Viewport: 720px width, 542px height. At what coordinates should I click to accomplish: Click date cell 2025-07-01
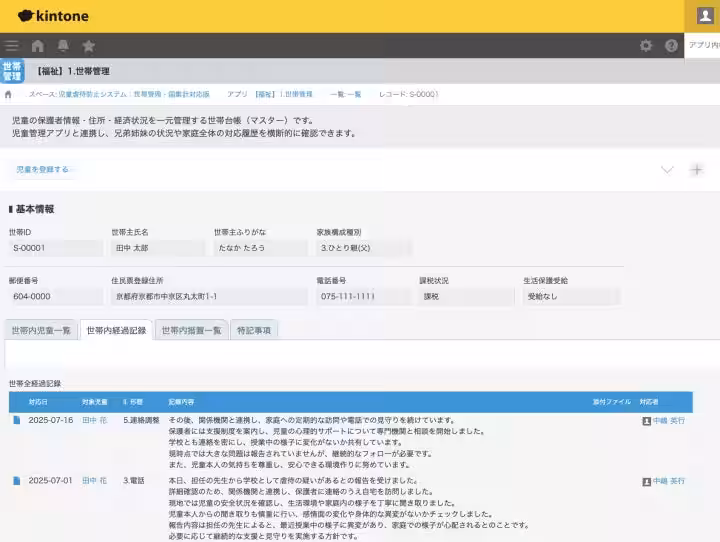[x=51, y=480]
